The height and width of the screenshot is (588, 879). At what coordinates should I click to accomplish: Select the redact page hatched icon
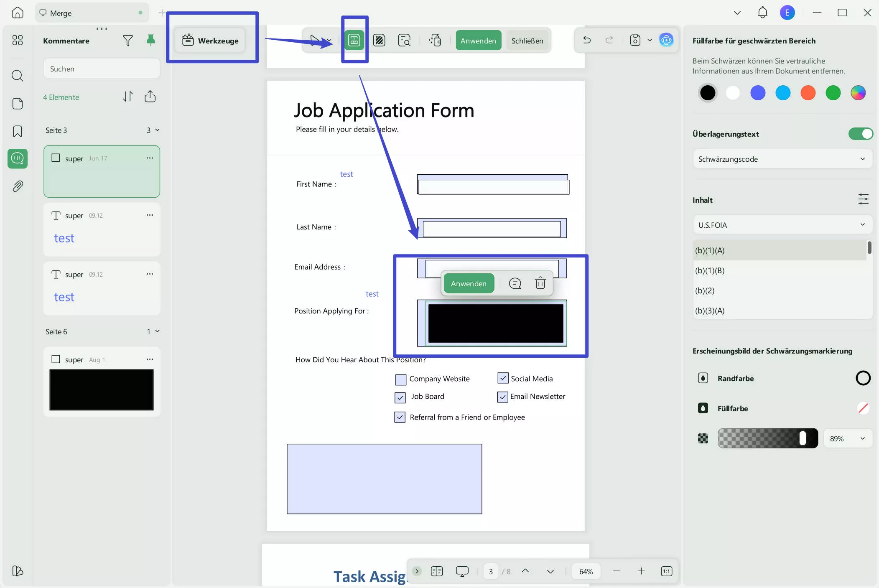tap(379, 40)
